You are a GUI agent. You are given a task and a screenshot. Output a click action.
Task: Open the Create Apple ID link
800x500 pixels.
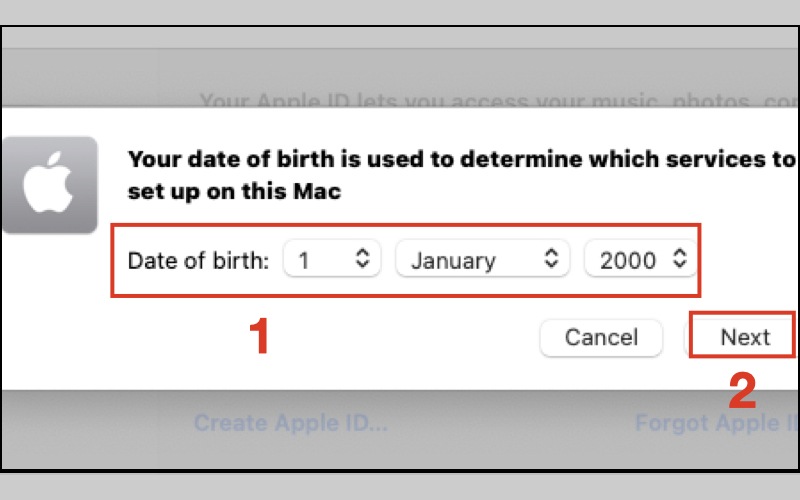[290, 422]
